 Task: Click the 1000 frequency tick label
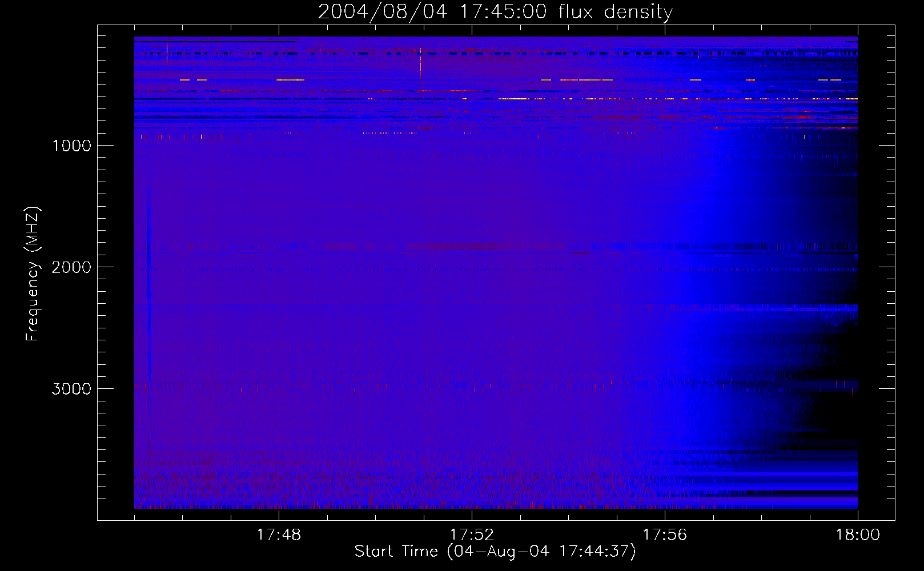72,146
